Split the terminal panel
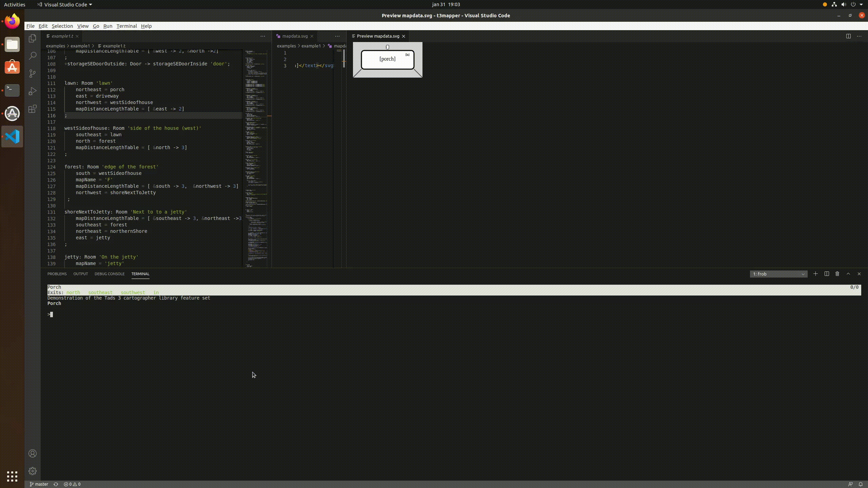 click(827, 274)
